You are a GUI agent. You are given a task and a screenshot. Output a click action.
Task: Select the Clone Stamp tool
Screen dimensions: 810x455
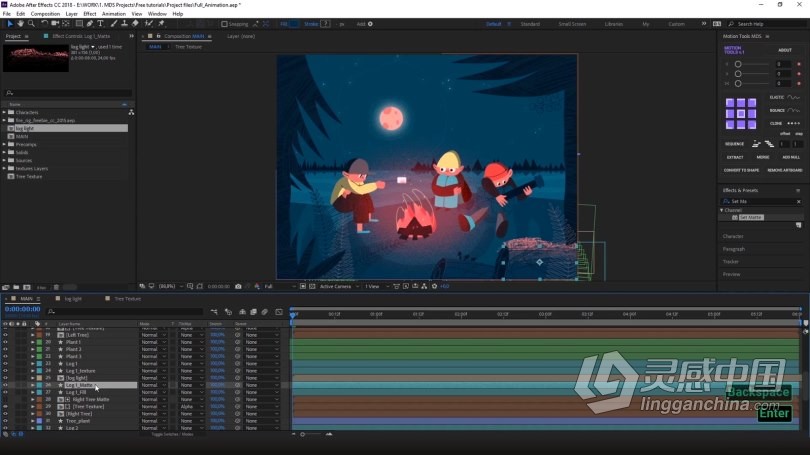124,24
